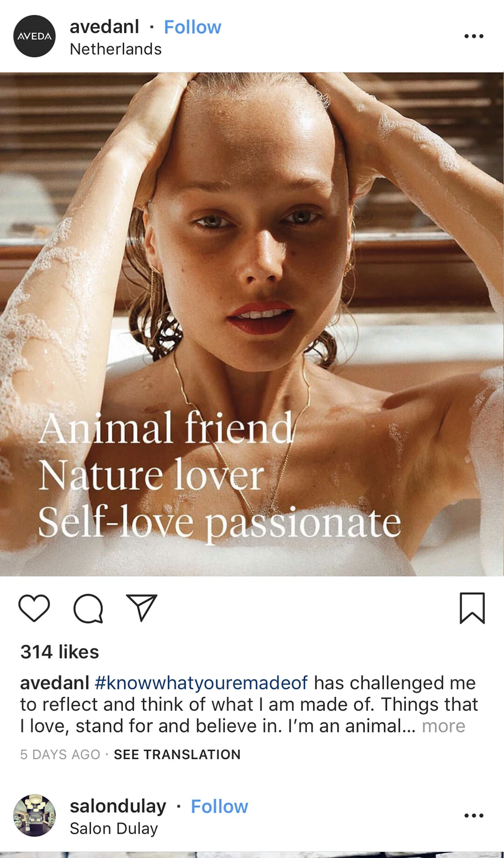Tap the bathtub photo of the post

point(252,324)
